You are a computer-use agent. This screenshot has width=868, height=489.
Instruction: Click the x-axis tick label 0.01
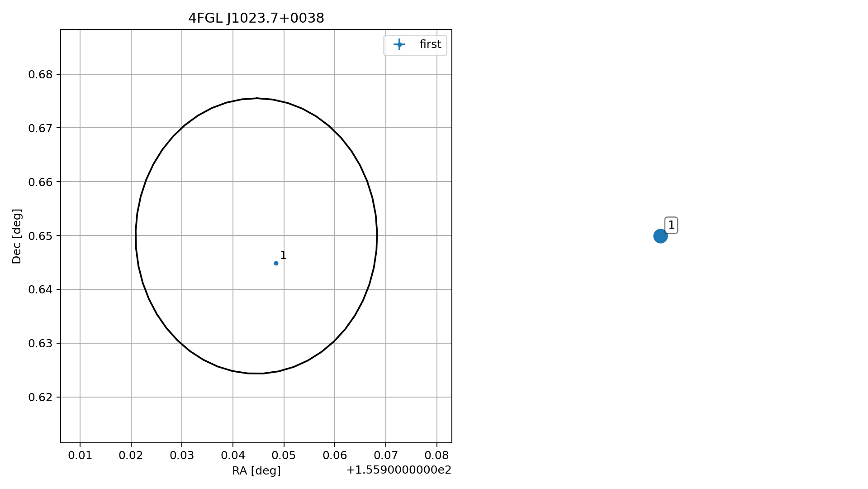80,455
